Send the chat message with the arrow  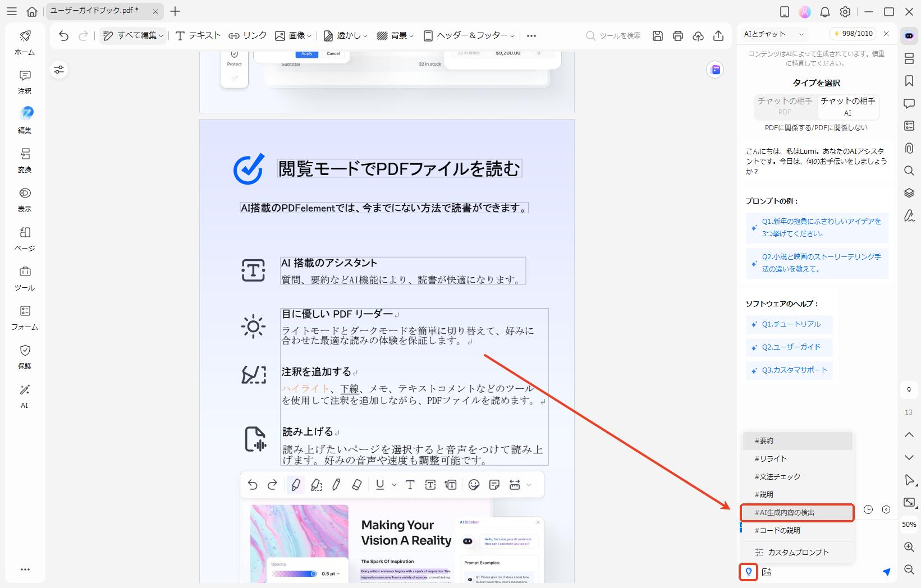pyautogui.click(x=886, y=572)
